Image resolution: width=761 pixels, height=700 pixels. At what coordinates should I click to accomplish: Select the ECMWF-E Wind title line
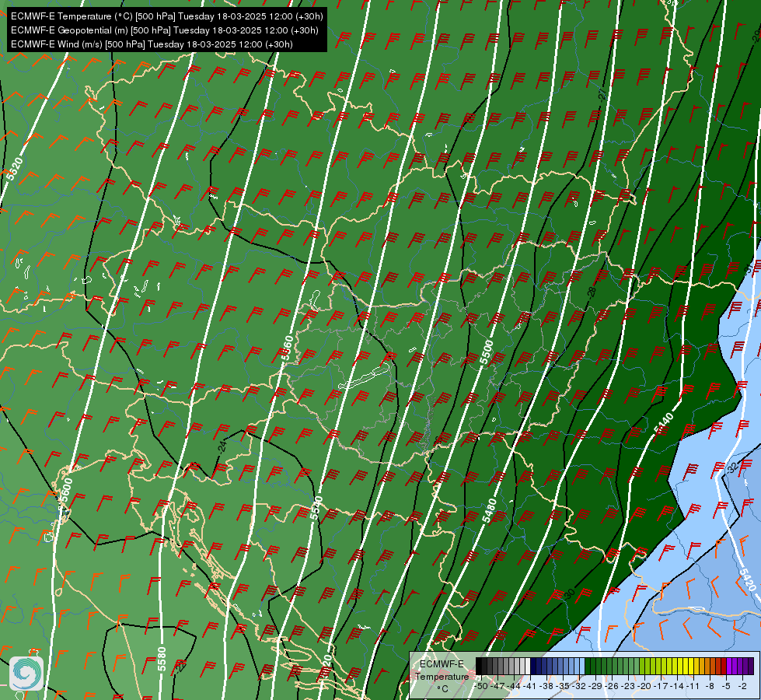pos(152,44)
